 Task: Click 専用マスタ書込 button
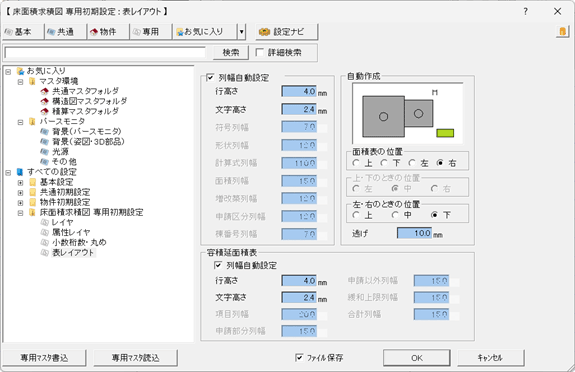44,358
